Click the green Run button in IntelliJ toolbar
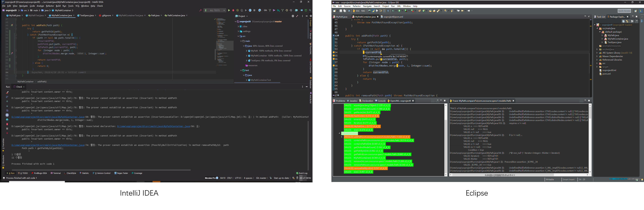644x210 pixels. pos(229,11)
